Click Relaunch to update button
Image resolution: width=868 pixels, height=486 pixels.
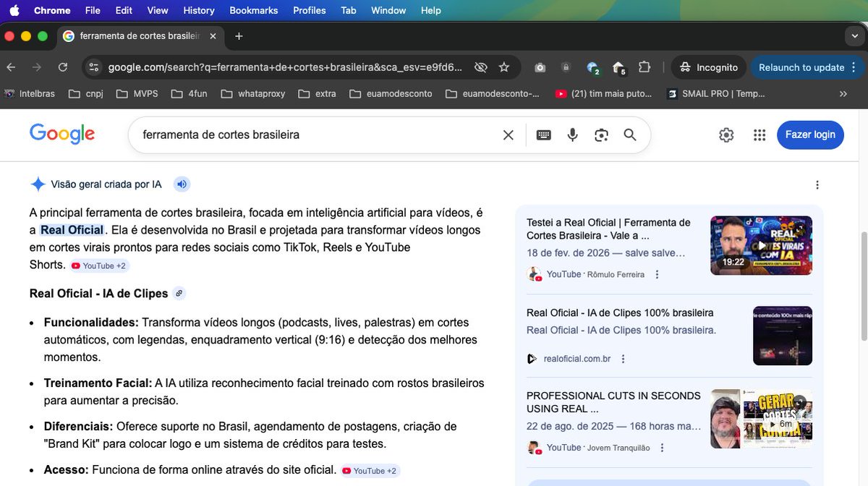[x=807, y=67]
